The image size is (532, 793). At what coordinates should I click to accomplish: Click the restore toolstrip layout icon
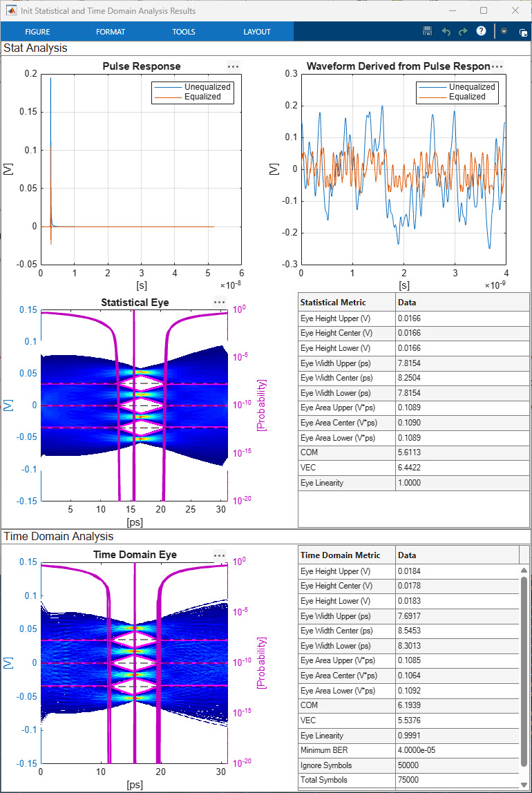click(x=523, y=32)
